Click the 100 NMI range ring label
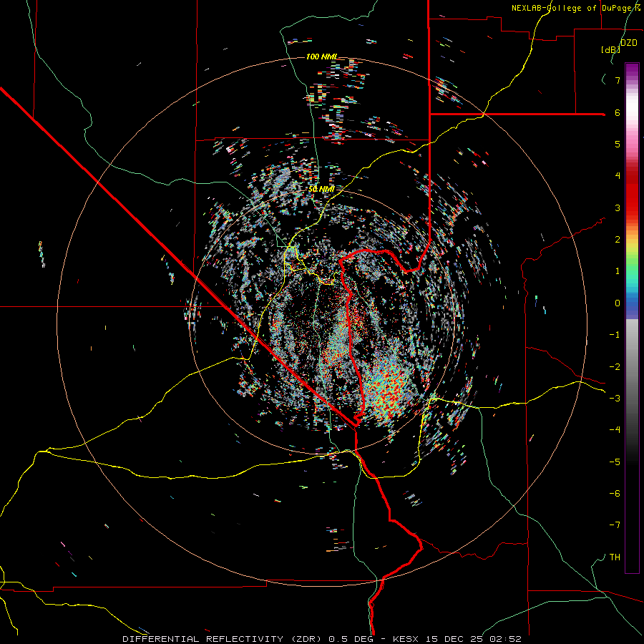Image resolution: width=644 pixels, height=644 pixels. tap(321, 57)
